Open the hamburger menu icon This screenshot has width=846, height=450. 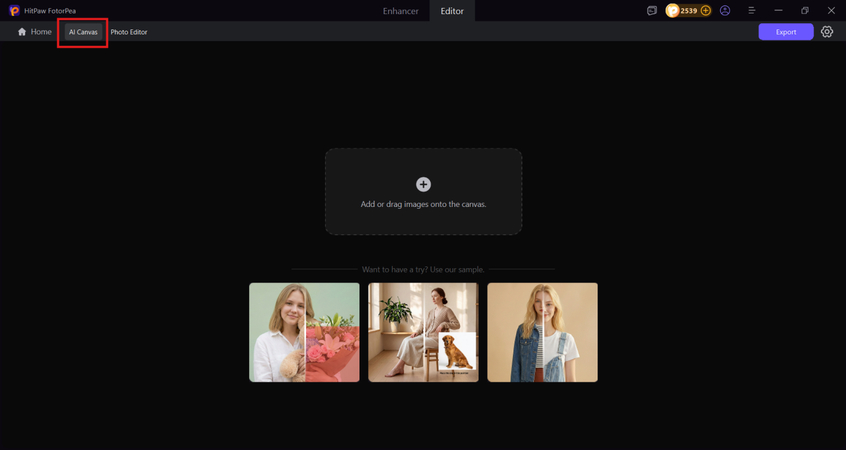point(752,10)
